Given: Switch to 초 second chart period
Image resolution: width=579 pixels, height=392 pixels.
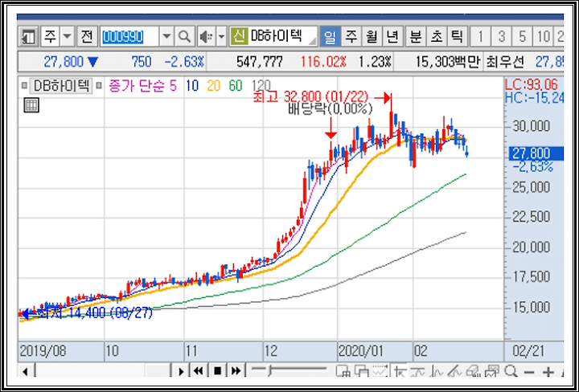Looking at the screenshot, I should pyautogui.click(x=436, y=36).
